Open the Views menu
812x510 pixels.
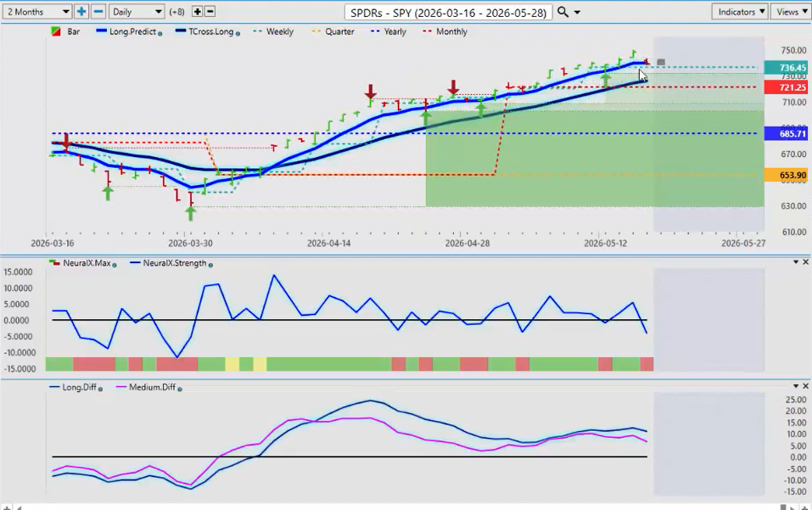(791, 11)
